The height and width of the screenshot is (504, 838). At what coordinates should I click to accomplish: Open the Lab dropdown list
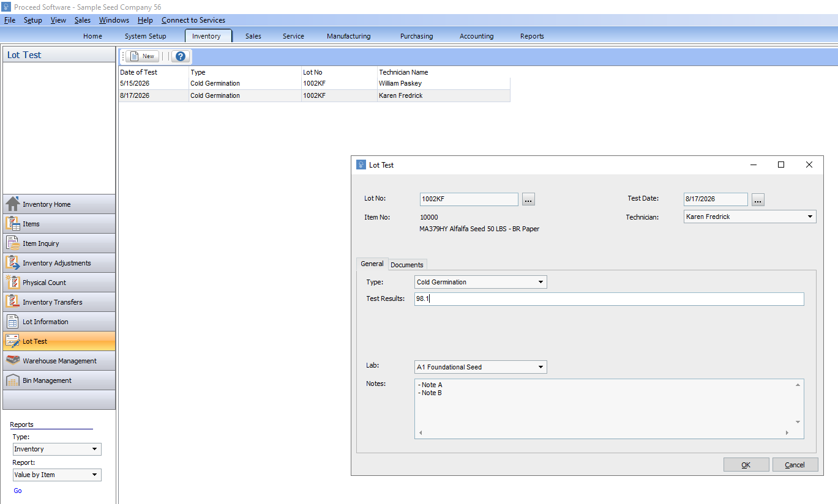tap(481, 367)
